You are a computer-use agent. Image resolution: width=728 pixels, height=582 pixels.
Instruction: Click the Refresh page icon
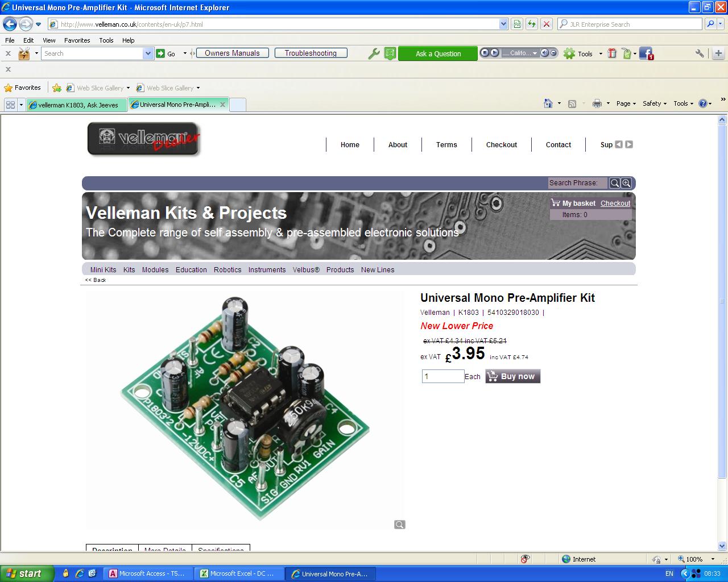pyautogui.click(x=532, y=24)
